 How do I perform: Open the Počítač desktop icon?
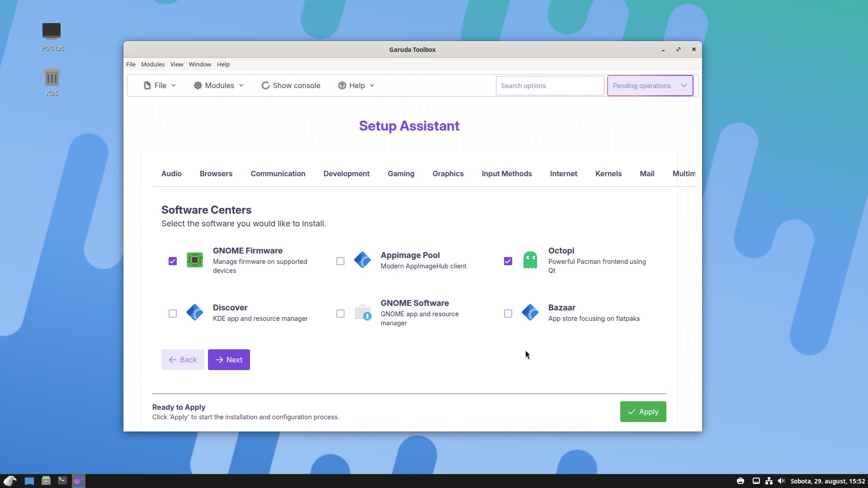click(52, 37)
